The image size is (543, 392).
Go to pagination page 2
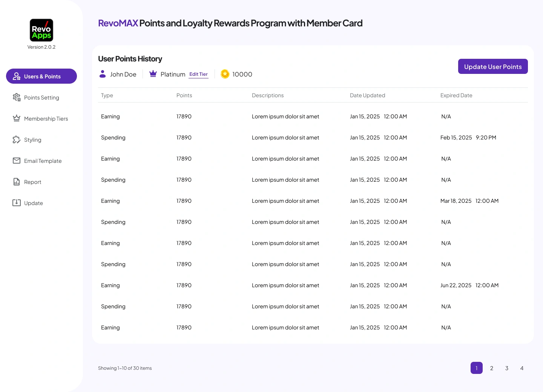492,368
